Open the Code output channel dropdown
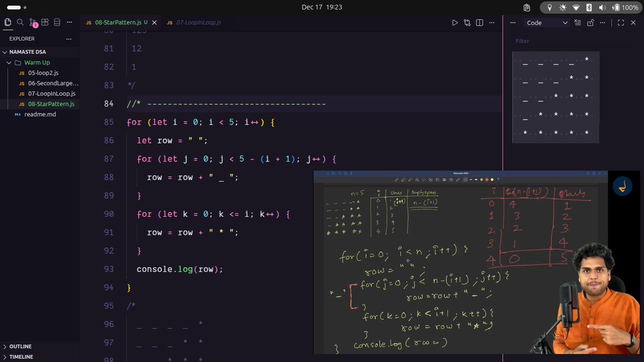Screen dimensions: 644x362 click(x=547, y=23)
